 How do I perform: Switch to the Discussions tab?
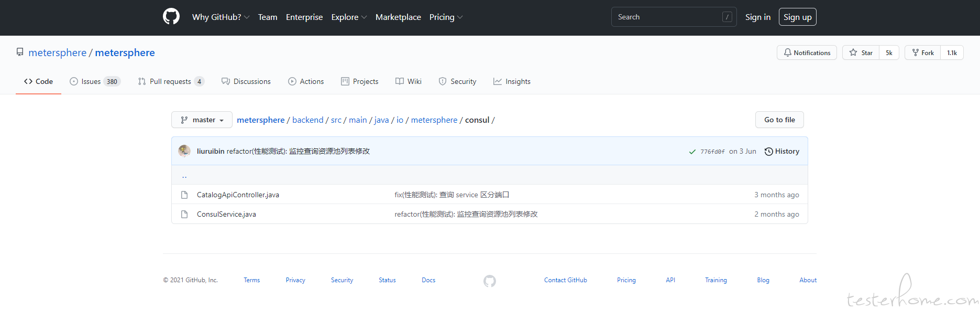[246, 81]
